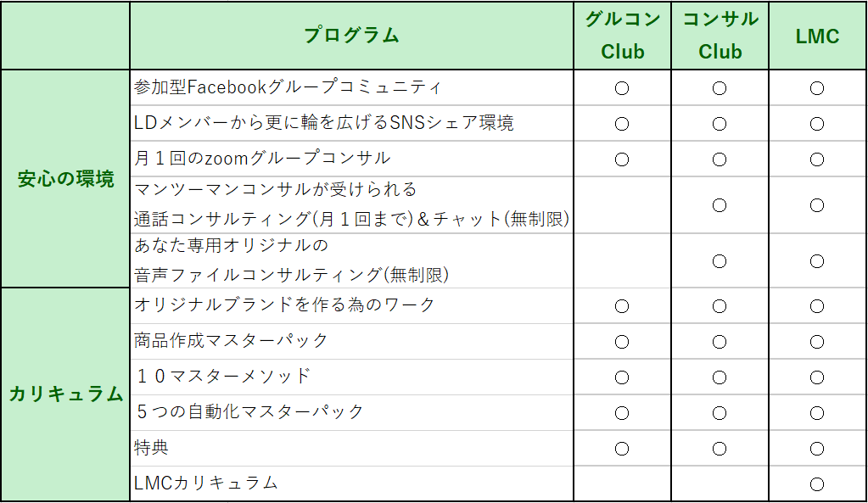Image resolution: width=868 pixels, height=503 pixels.
Task: Click the empty グルコン Club cell for LMCカリキュラム
Action: (622, 484)
